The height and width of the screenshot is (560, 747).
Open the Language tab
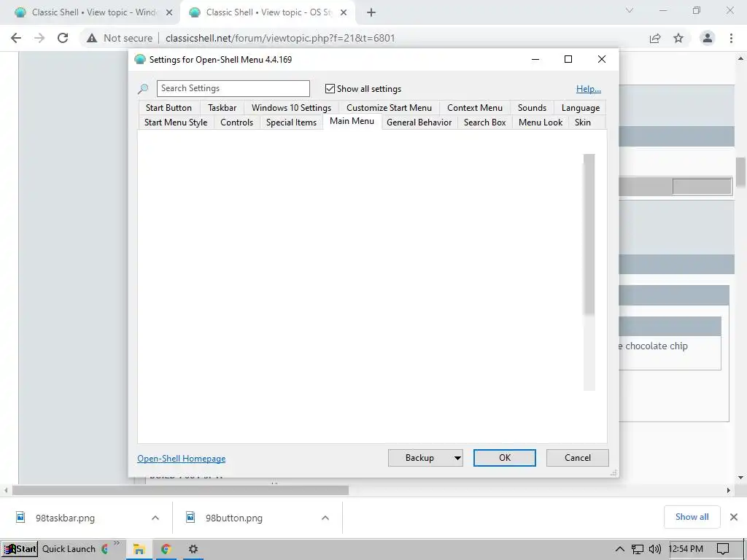coord(580,108)
